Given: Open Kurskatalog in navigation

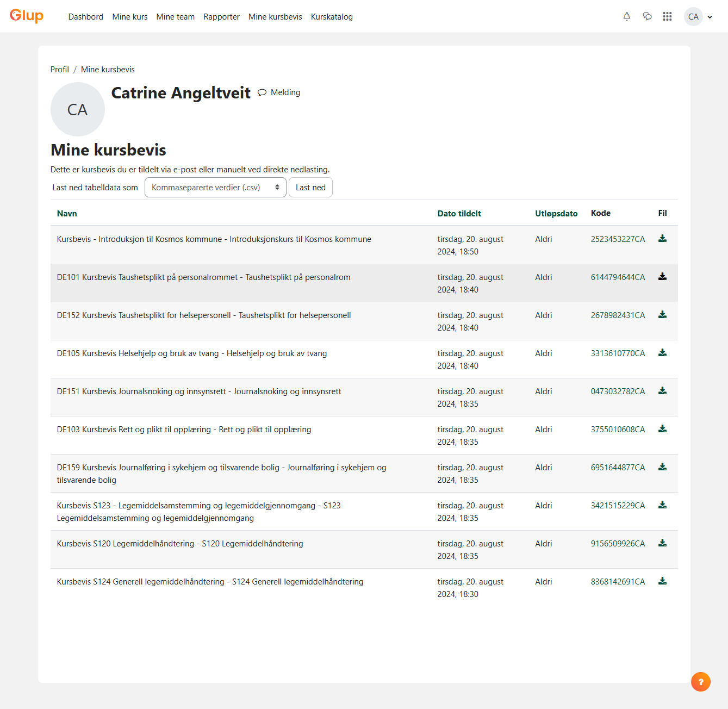Looking at the screenshot, I should coord(332,17).
